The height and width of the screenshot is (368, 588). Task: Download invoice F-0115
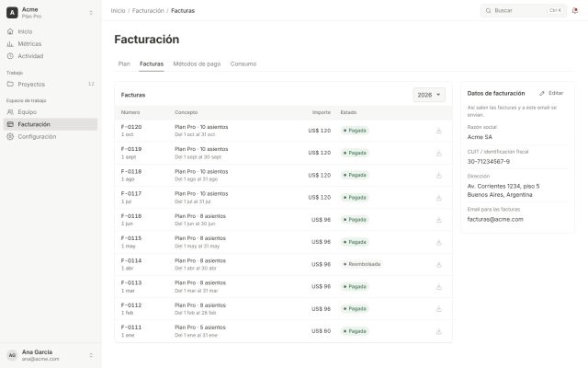tap(439, 242)
